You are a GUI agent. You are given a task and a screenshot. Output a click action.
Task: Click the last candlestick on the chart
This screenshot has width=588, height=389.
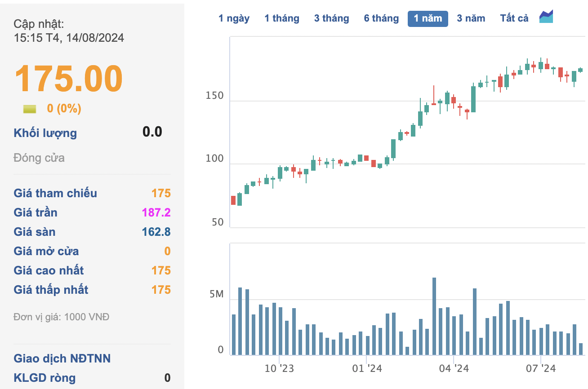580,70
